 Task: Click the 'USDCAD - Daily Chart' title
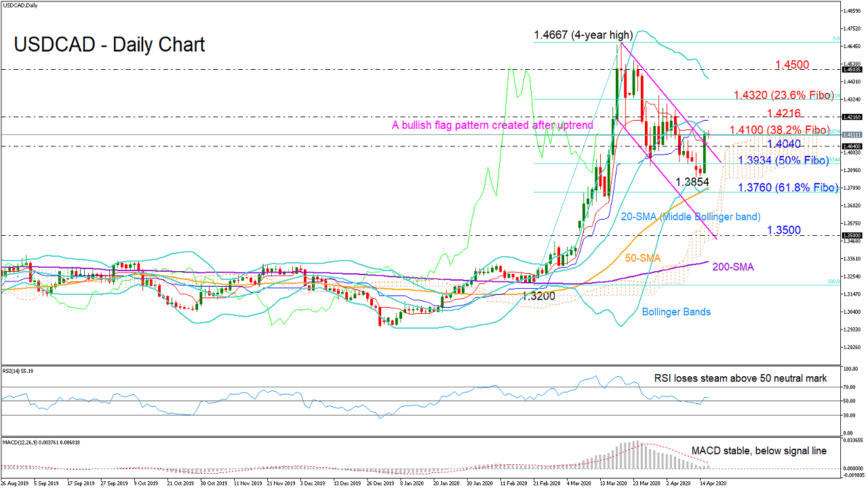tap(109, 45)
